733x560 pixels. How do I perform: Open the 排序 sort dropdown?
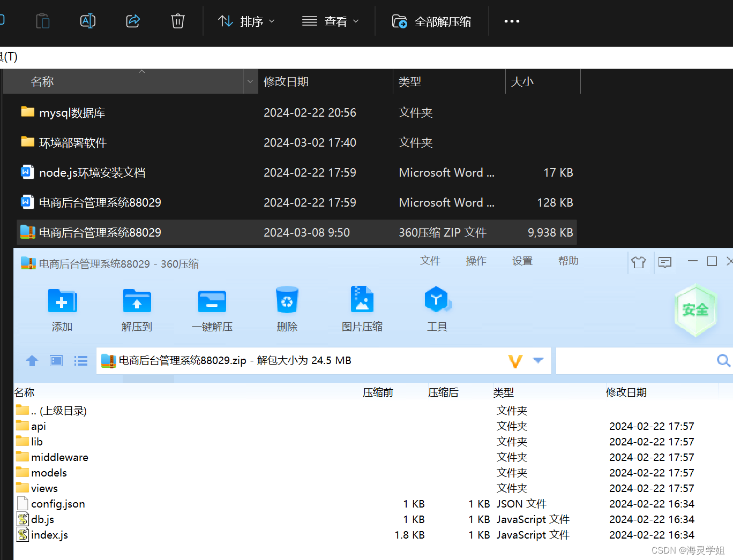[x=246, y=21]
